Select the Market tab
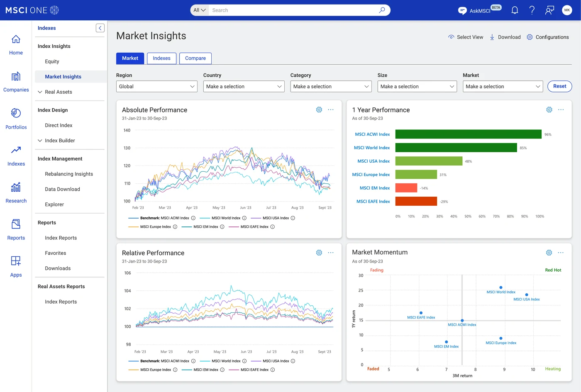The height and width of the screenshot is (392, 581). (130, 58)
